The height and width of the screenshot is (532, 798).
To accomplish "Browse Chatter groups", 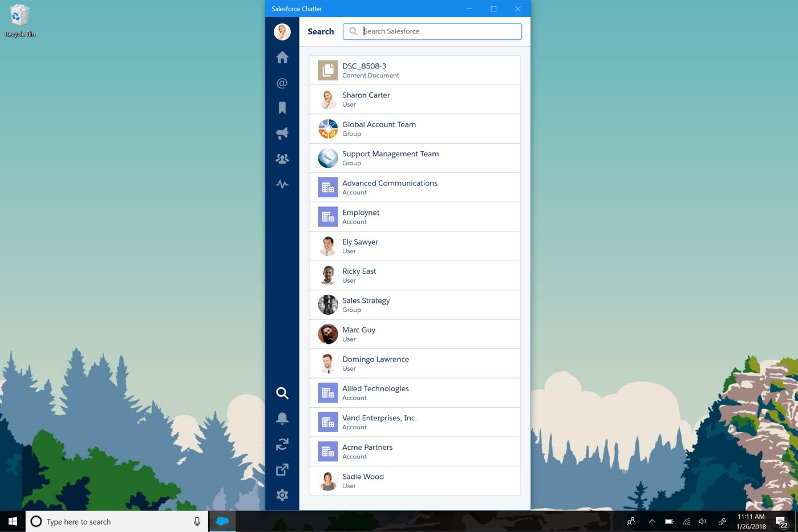I will click(x=282, y=159).
